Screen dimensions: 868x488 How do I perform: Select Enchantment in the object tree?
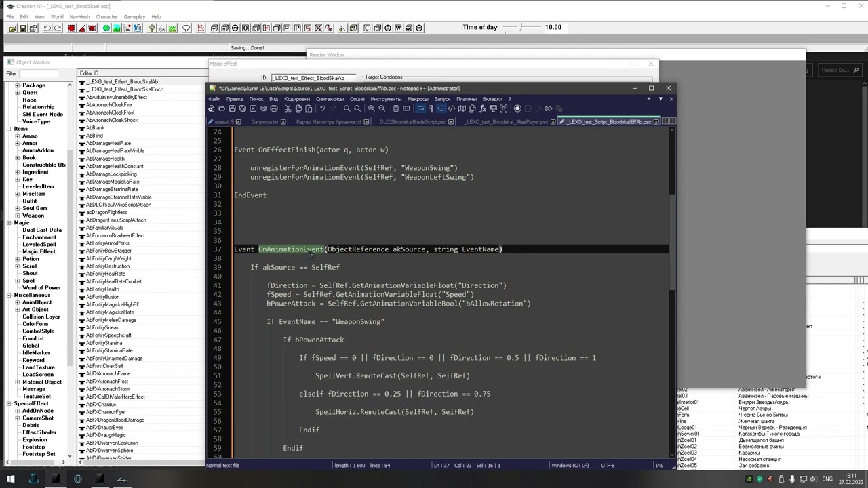(39, 237)
